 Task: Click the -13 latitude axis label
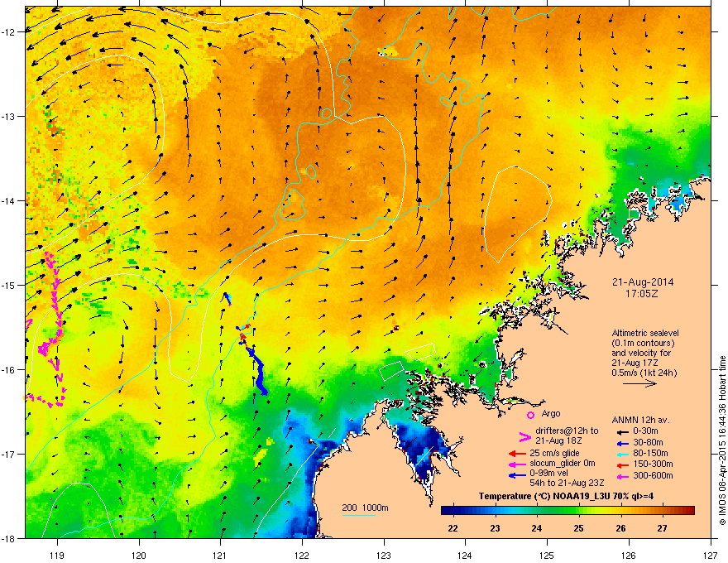(9, 117)
